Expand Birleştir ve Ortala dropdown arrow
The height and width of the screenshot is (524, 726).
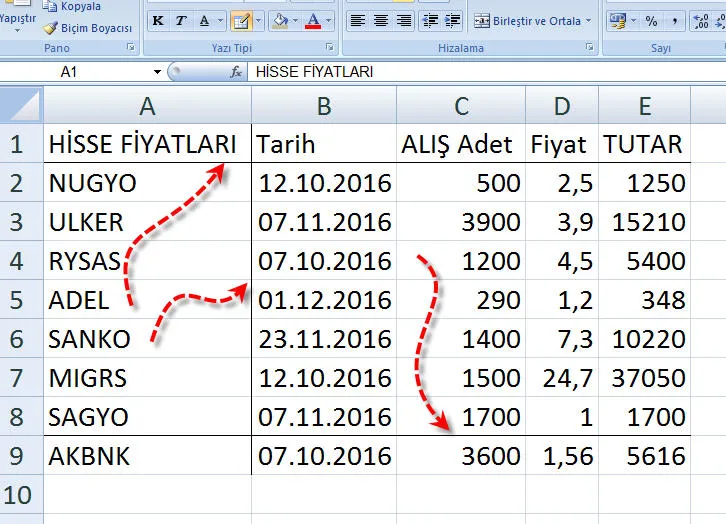[588, 21]
